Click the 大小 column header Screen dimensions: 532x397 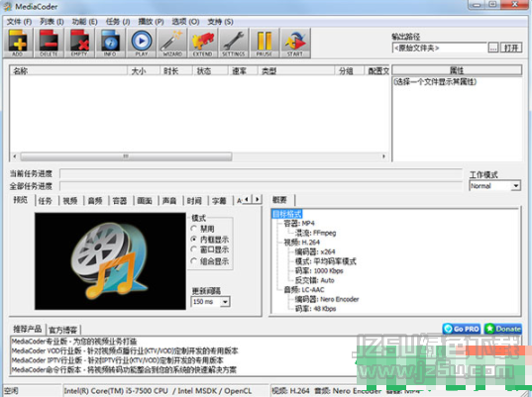144,70
